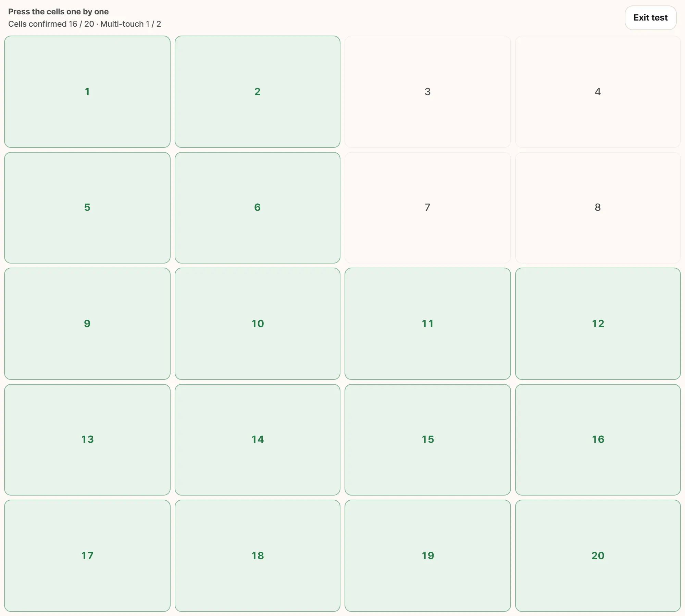The image size is (685, 616).
Task: Touch grid cell 9
Action: point(87,324)
